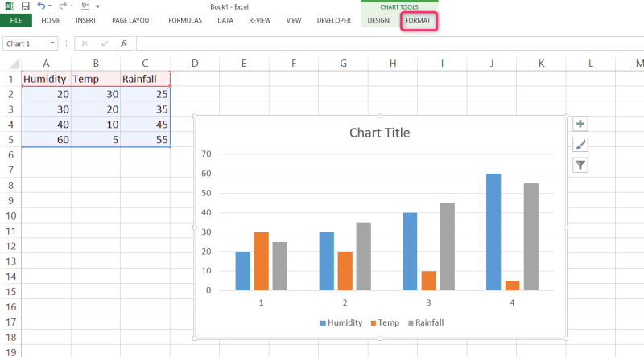Open the Chart Tools FORMAT tab
644x357 pixels.
[418, 21]
